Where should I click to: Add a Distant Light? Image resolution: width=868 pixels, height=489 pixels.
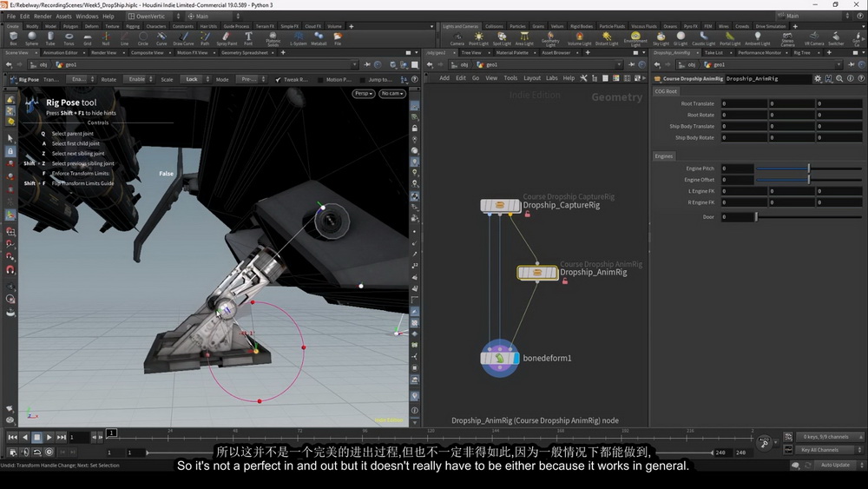[x=607, y=39]
